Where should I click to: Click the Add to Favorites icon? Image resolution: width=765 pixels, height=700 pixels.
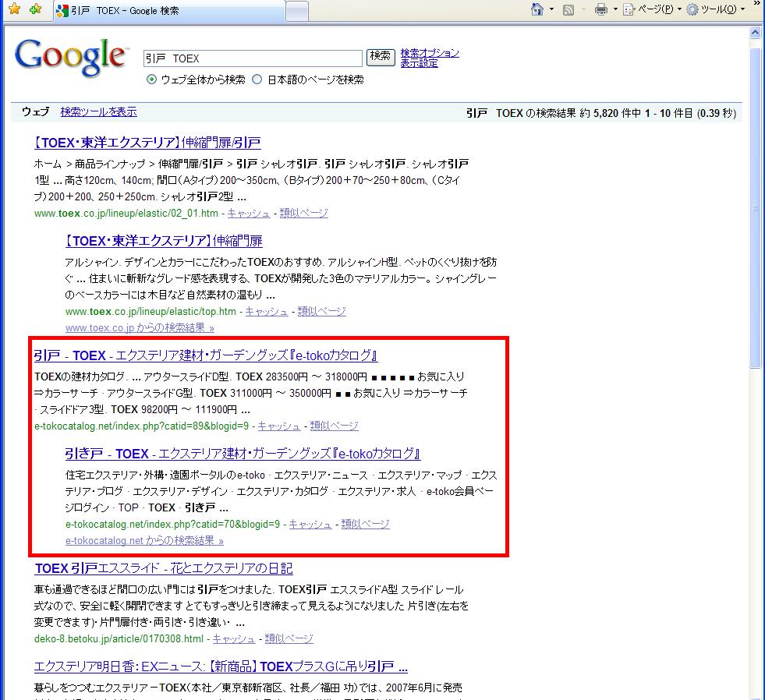pos(35,9)
